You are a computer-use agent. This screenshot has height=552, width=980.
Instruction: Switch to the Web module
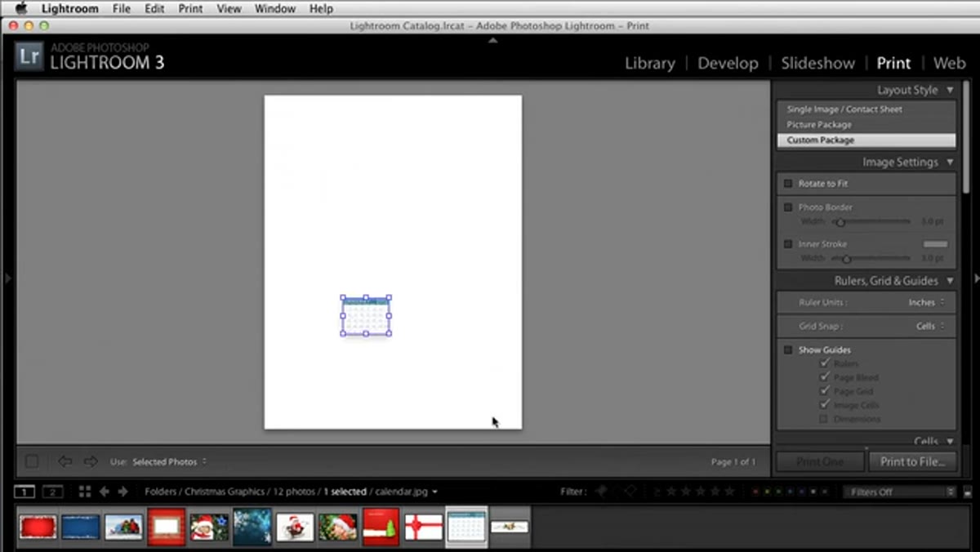tap(949, 63)
